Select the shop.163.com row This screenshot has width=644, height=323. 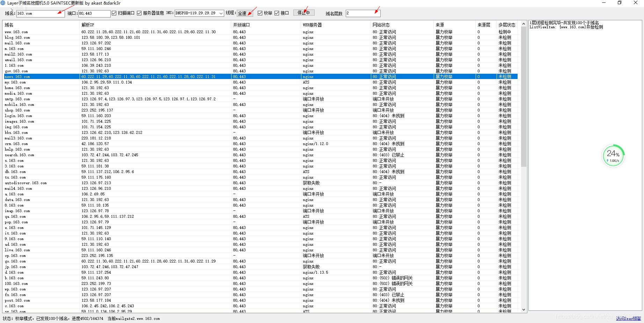261,110
